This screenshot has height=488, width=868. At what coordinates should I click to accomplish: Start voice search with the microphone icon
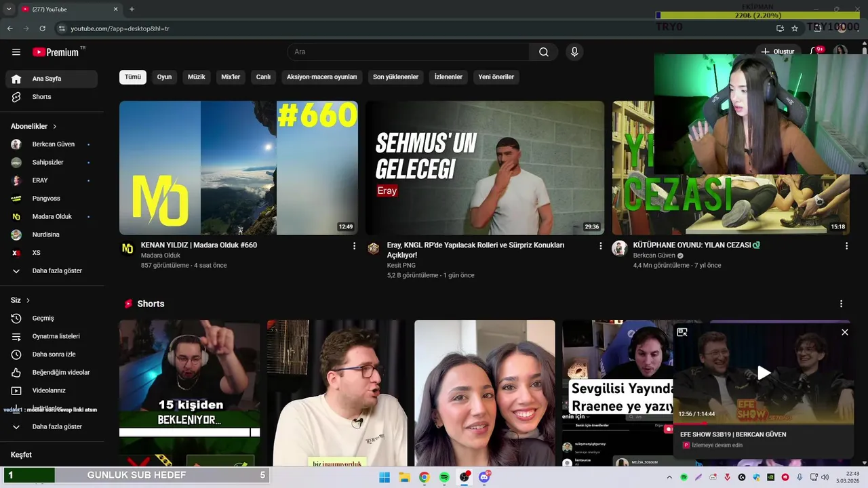coord(574,52)
